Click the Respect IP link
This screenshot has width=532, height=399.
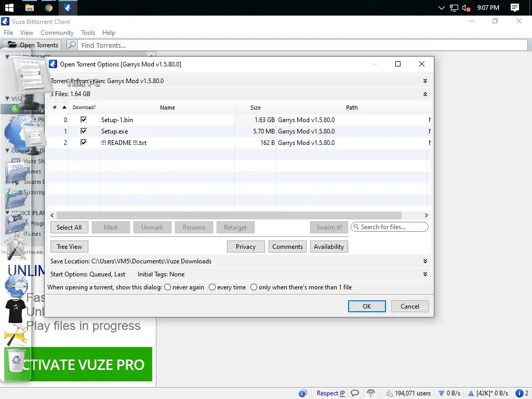pyautogui.click(x=330, y=393)
